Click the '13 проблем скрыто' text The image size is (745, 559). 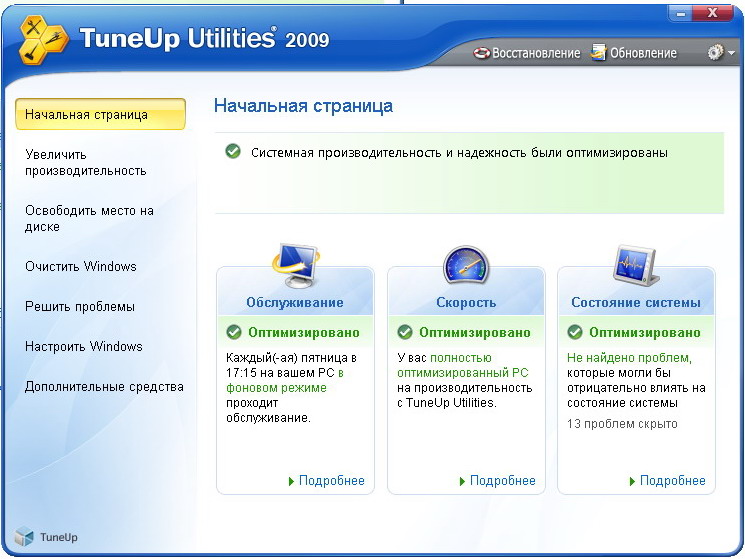(622, 424)
